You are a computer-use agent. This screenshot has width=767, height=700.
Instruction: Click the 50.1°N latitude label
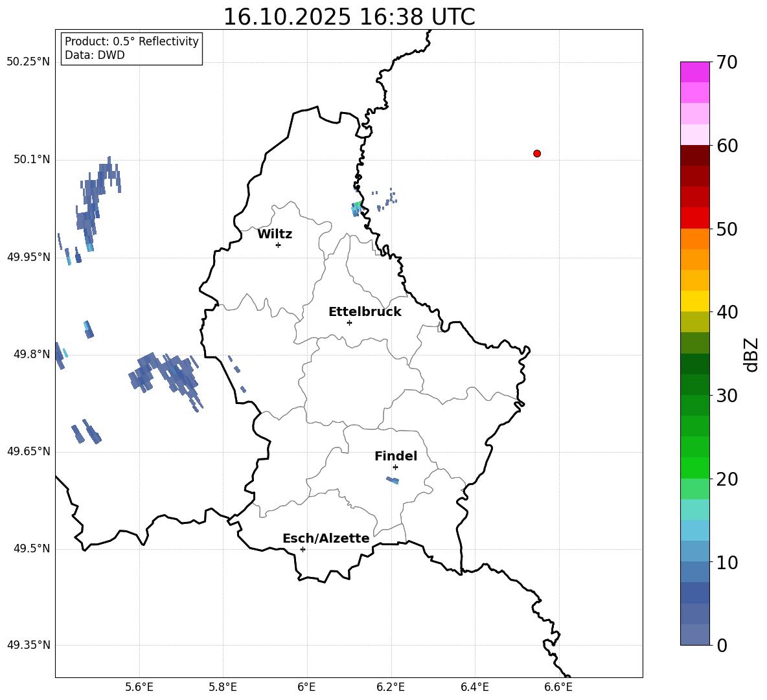(x=32, y=160)
